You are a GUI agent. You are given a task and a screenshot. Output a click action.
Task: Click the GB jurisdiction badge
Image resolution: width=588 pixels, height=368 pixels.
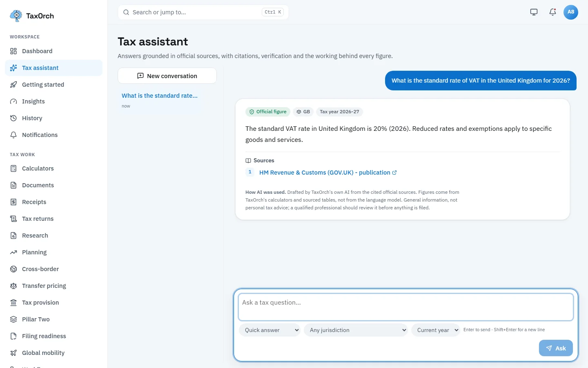tap(303, 112)
